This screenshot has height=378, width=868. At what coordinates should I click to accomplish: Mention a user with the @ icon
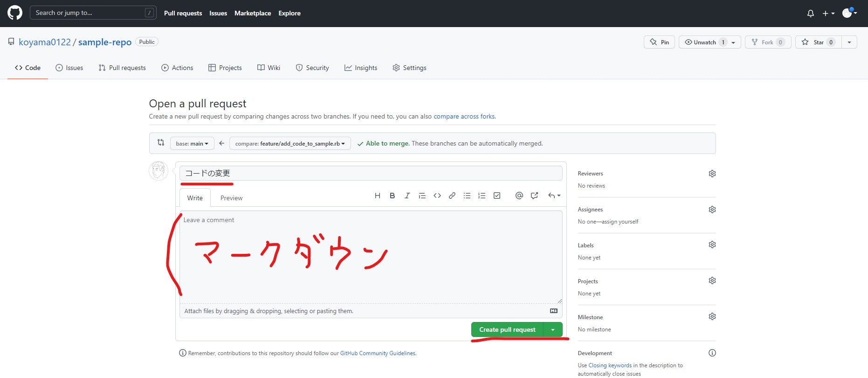519,196
